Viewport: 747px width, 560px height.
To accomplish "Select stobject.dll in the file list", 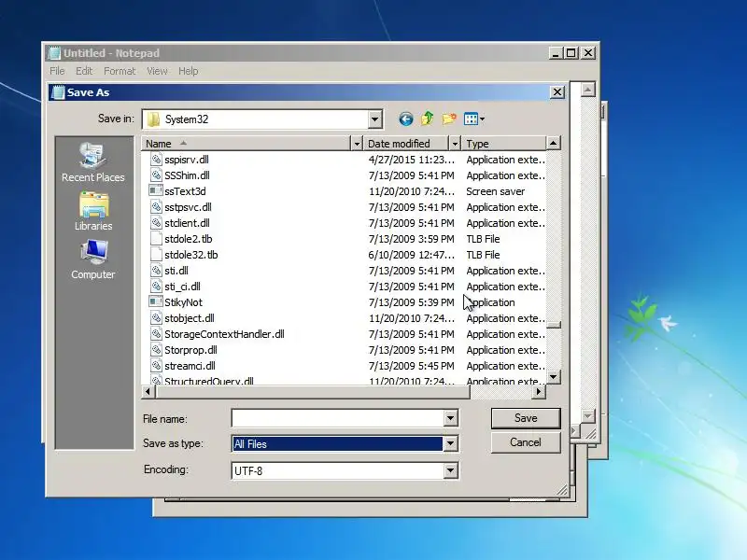I will point(190,318).
